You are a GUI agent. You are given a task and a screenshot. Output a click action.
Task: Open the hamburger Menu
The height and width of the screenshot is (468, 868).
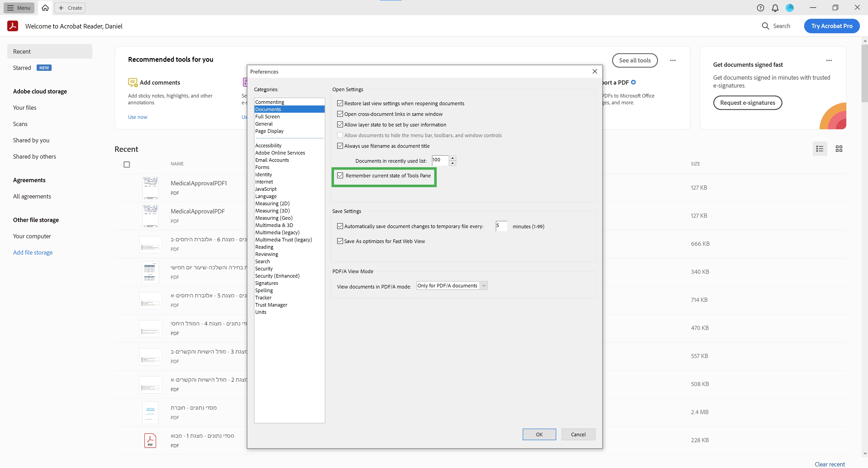19,8
